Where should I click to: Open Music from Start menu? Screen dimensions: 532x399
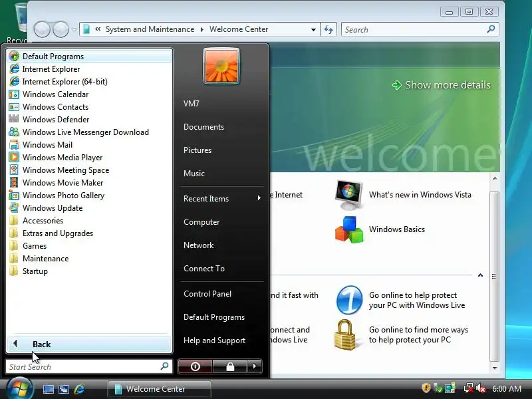coord(194,174)
